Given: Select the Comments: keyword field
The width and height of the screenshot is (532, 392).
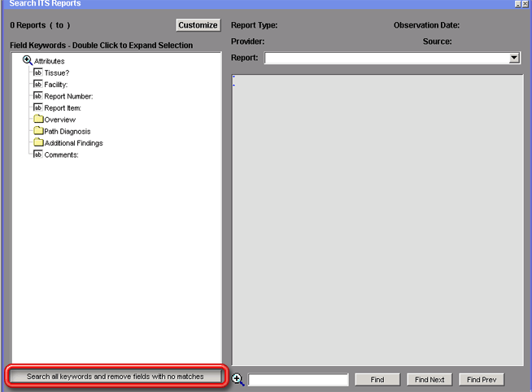Looking at the screenshot, I should pos(61,155).
